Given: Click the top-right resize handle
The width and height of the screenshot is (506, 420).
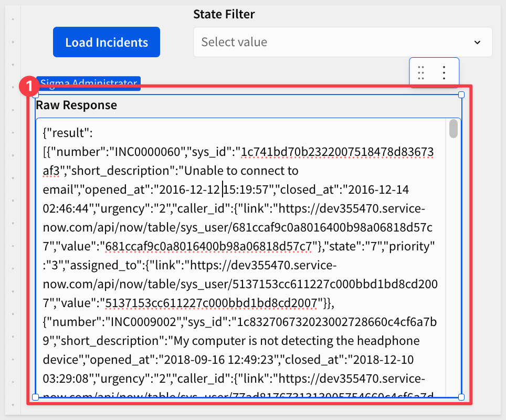Looking at the screenshot, I should click(461, 94).
